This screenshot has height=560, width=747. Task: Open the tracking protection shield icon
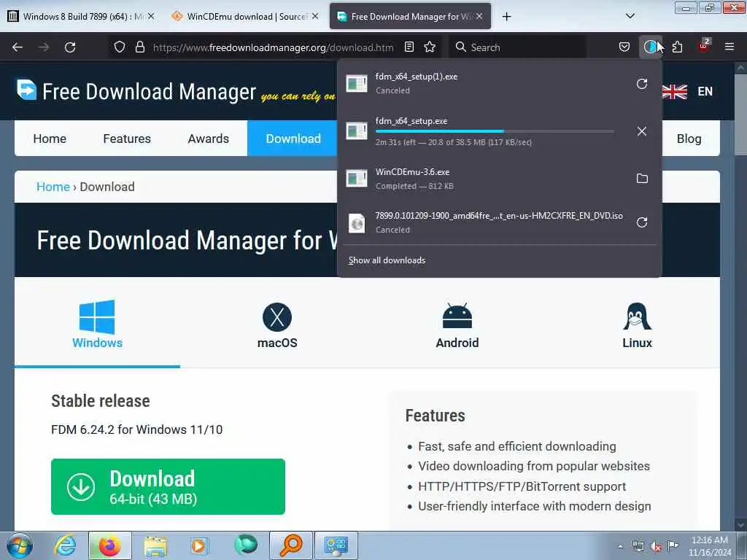click(x=120, y=47)
